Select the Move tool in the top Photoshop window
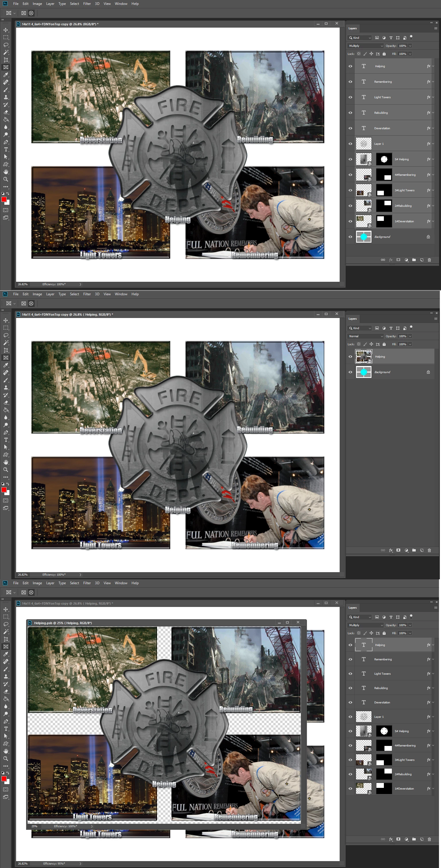Screen dimensions: 441x868 (6, 30)
